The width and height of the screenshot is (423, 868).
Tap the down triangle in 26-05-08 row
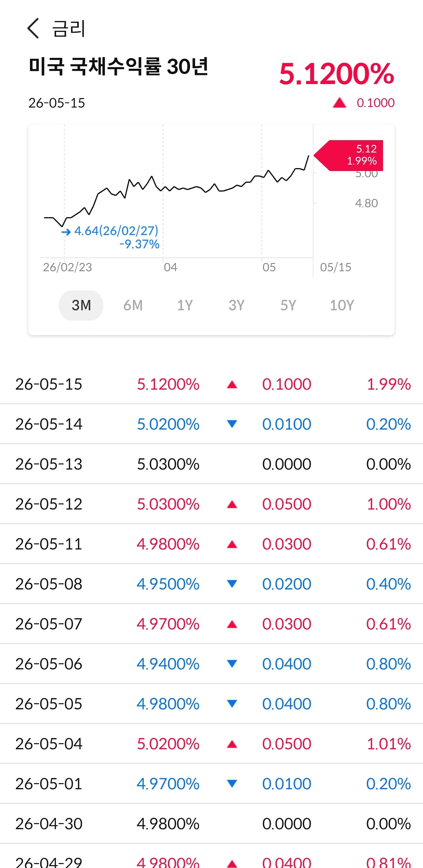coord(232,584)
